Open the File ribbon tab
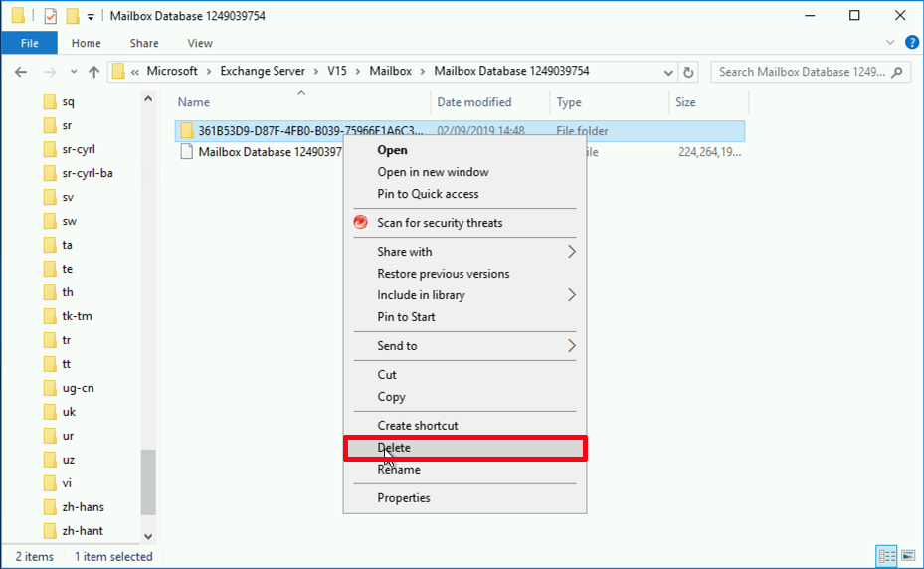 (30, 43)
